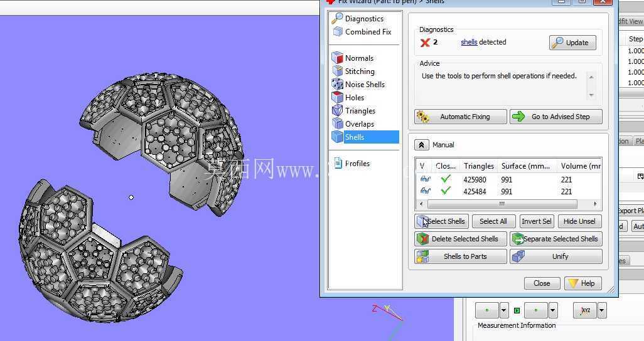Click Shells to Parts button
Screen dimensions: 644x341
[x=461, y=256]
